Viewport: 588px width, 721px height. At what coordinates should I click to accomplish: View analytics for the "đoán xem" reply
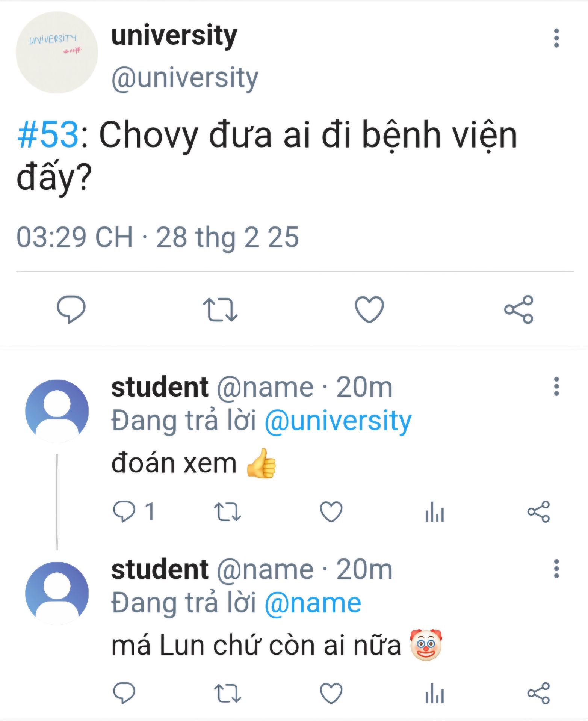pos(435,512)
